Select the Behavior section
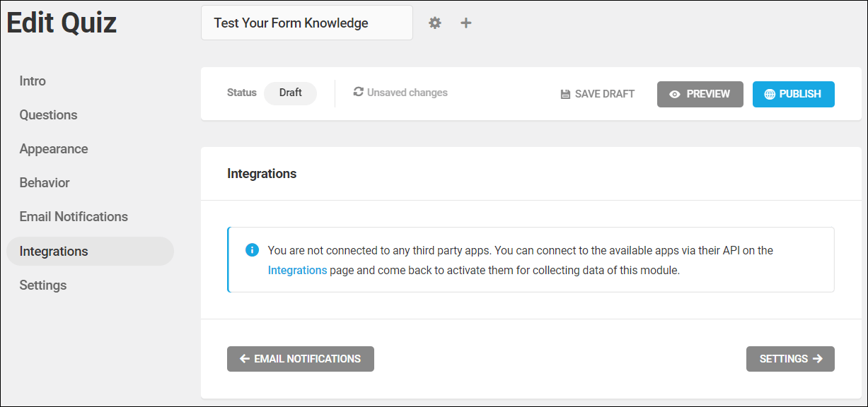This screenshot has height=407, width=868. tap(45, 183)
